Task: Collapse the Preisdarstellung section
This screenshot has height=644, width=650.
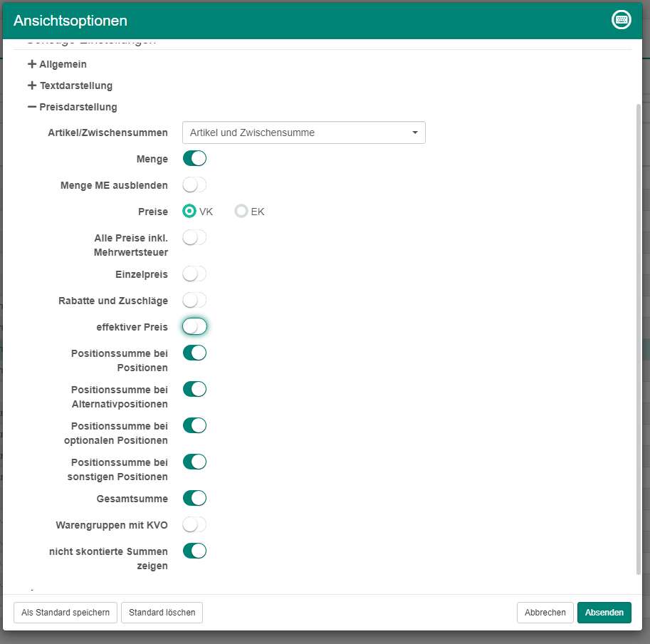Action: click(x=72, y=107)
